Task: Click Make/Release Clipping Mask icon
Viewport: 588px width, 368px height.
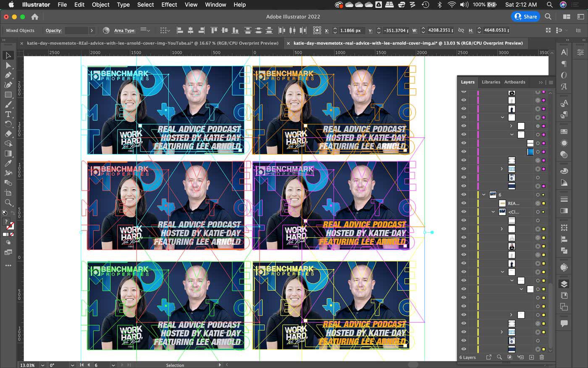Action: (x=510, y=357)
